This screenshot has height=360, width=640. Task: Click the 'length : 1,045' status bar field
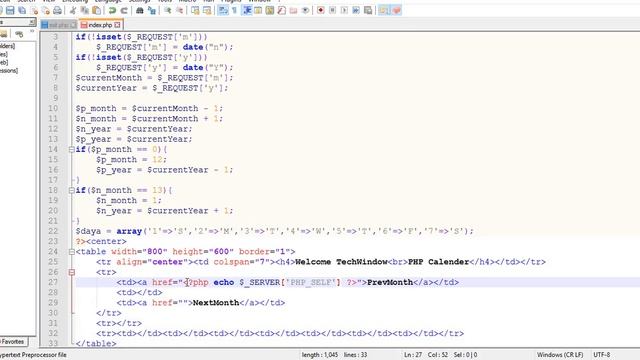[320, 355]
